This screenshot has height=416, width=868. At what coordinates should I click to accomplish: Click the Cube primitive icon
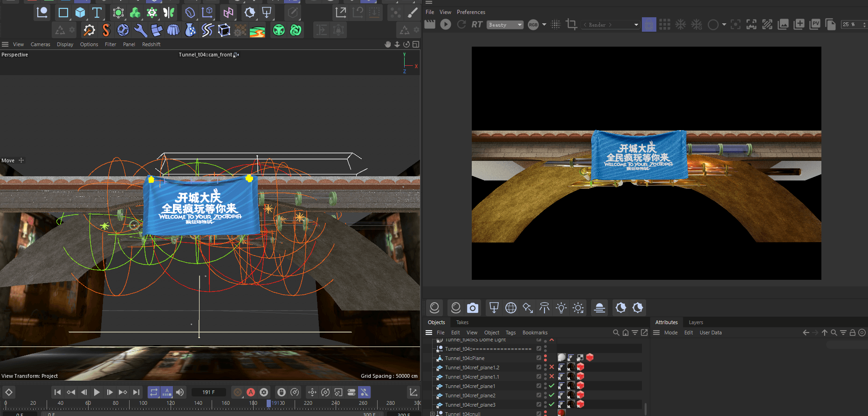tap(80, 13)
